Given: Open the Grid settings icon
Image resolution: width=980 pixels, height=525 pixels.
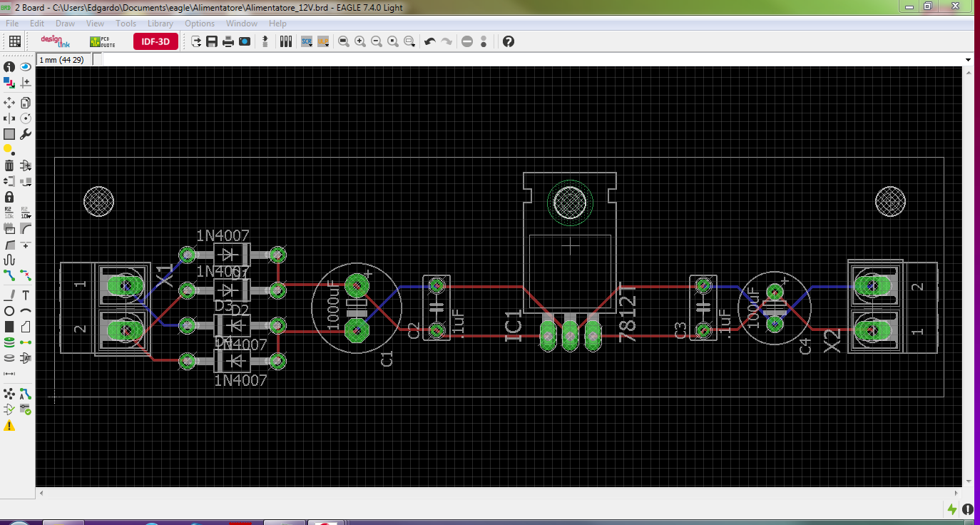Looking at the screenshot, I should (14, 41).
